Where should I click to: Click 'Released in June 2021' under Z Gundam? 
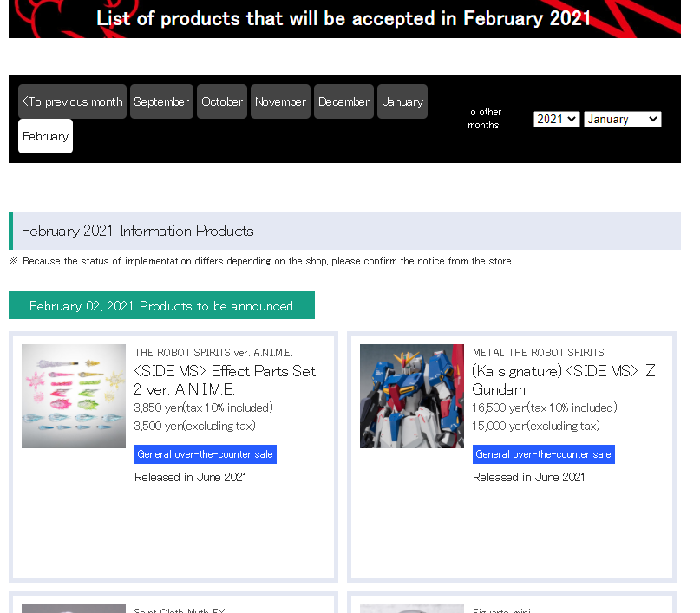(529, 478)
